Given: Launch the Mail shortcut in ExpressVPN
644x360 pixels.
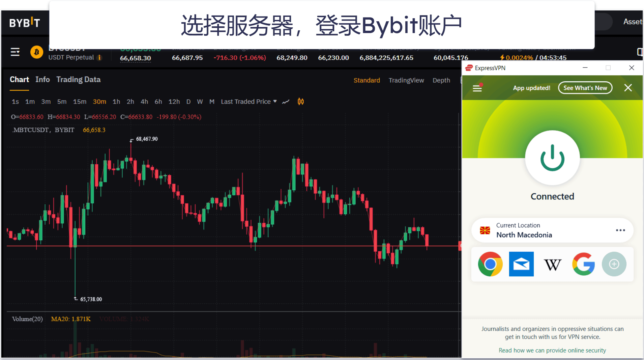Looking at the screenshot, I should [521, 264].
